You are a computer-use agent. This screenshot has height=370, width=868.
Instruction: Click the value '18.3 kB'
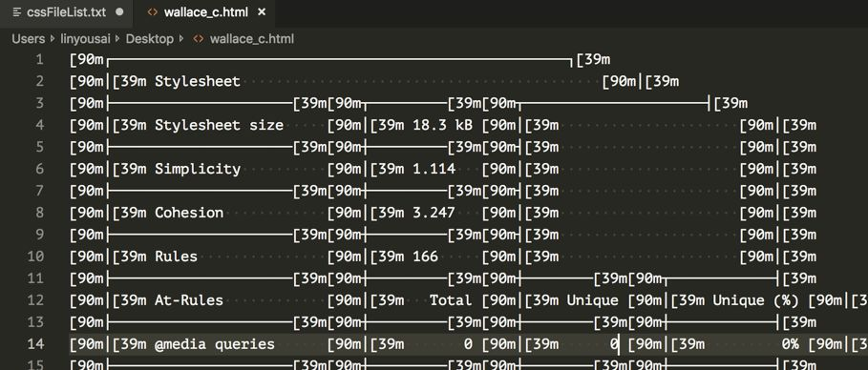click(442, 125)
